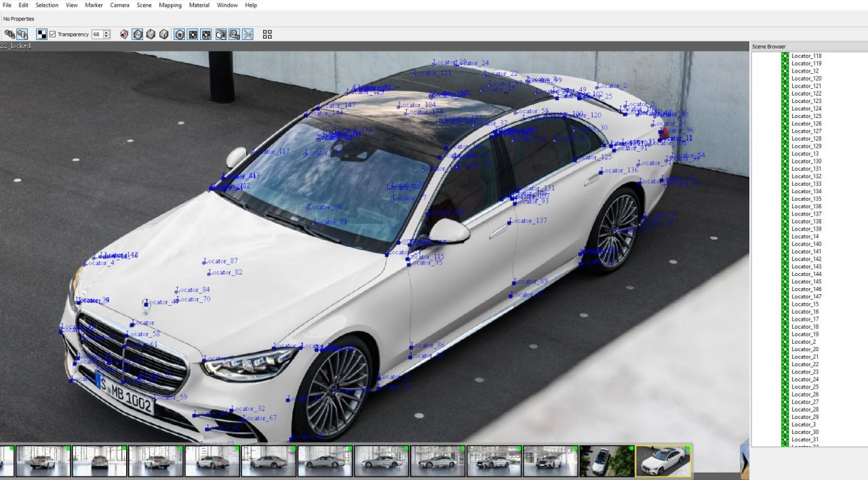Image resolution: width=868 pixels, height=480 pixels.
Task: Click the Locator_24 marker on the roof
Action: click(x=471, y=63)
